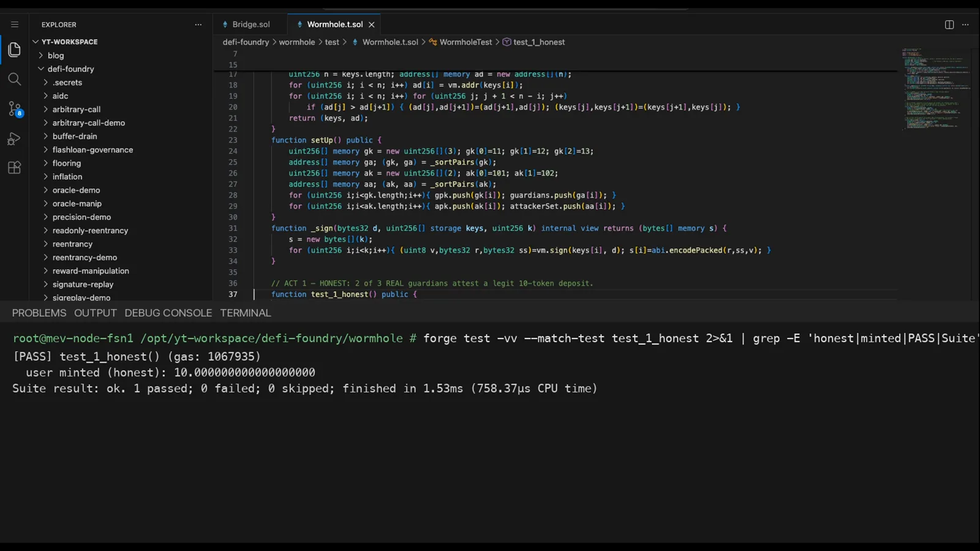Screen dimensions: 980x551
Task: Open the DEBUG CONSOLE panel tab
Action: (168, 313)
